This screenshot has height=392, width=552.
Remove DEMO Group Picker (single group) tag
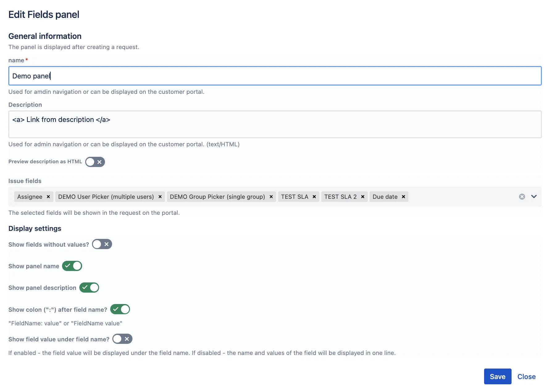pyautogui.click(x=271, y=197)
